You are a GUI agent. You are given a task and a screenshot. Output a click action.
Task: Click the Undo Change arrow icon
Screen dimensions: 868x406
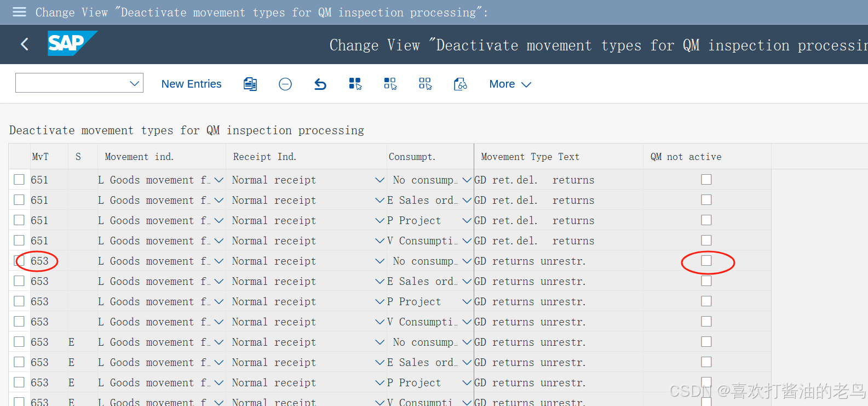320,84
